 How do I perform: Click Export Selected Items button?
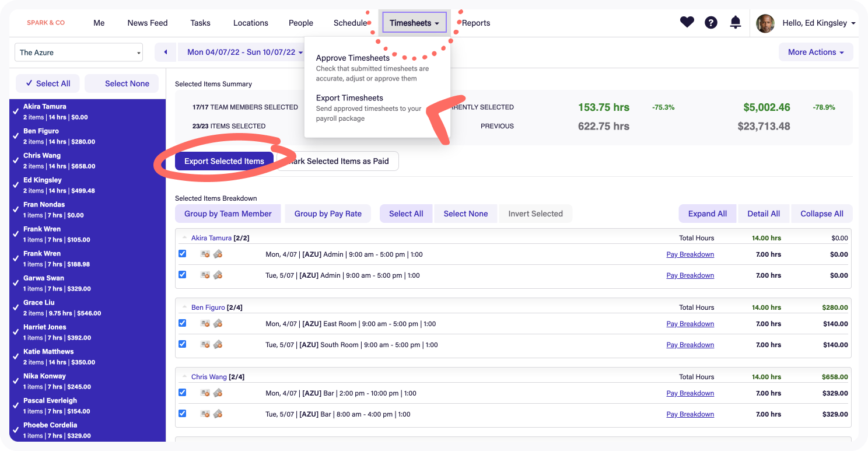coord(224,161)
